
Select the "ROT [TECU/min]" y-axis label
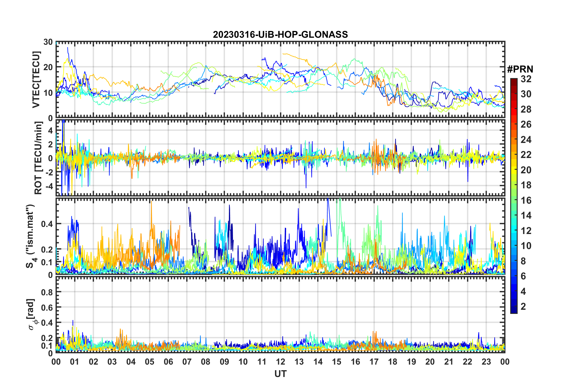[38, 158]
